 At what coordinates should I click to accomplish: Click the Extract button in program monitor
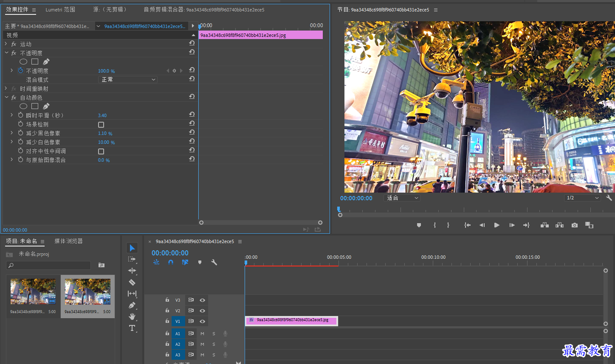560,225
